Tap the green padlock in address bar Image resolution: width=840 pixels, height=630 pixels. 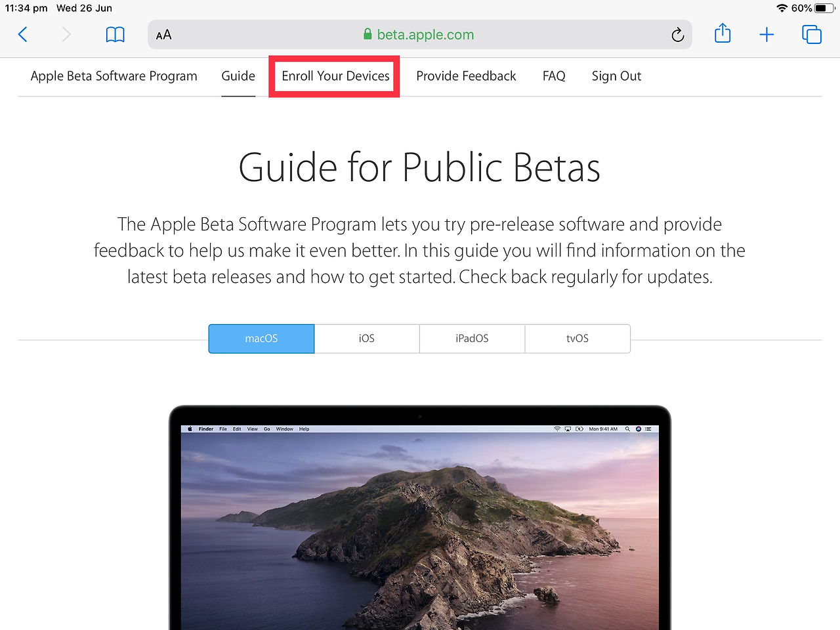367,35
